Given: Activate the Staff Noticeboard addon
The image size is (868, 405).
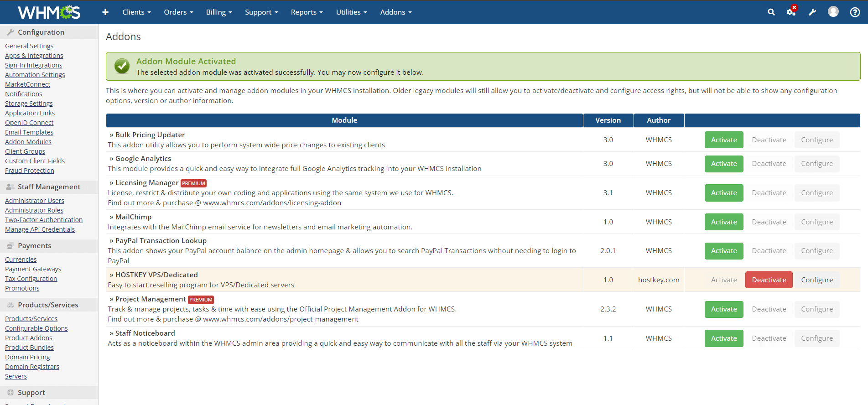Looking at the screenshot, I should coord(723,338).
